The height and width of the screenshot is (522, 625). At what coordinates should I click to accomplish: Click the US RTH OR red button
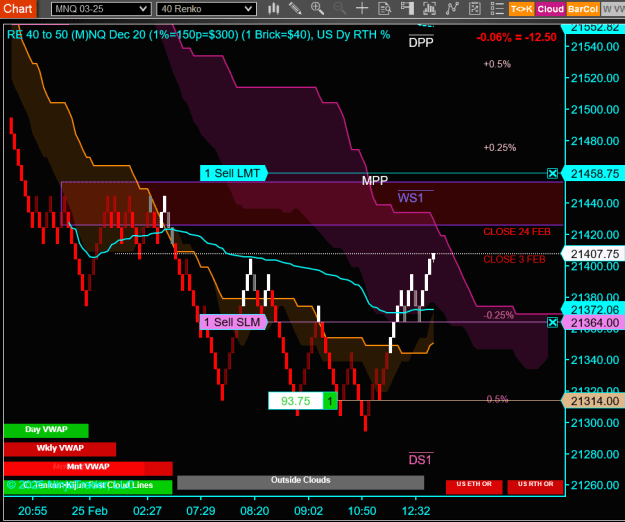click(535, 487)
